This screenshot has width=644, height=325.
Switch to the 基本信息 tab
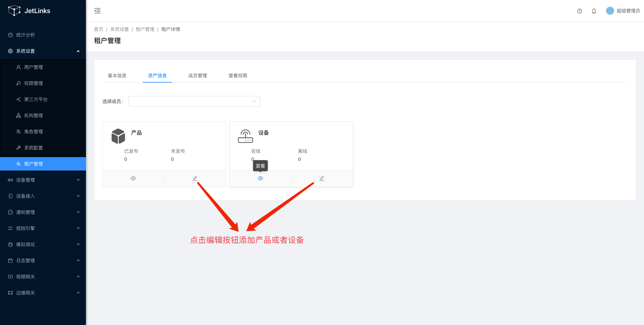coord(117,76)
